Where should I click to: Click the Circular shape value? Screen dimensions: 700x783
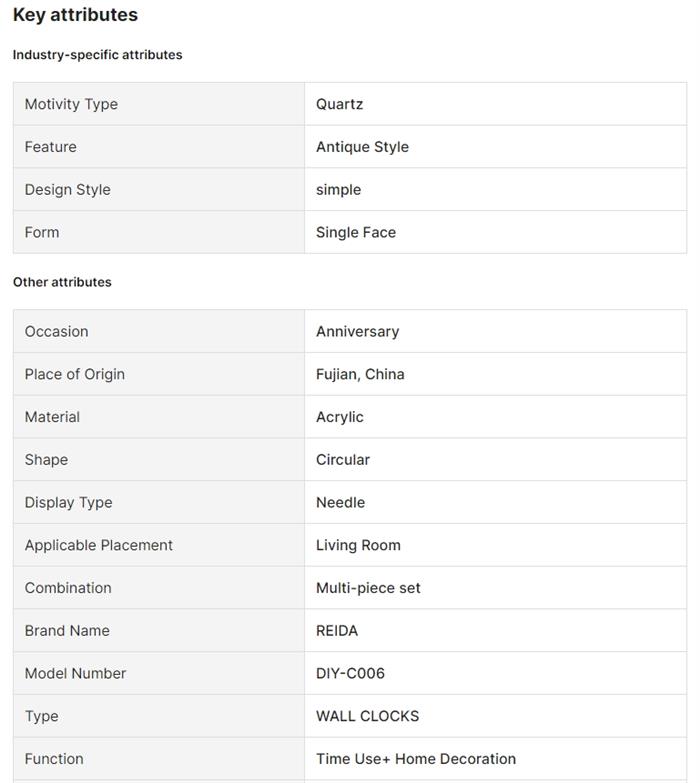(342, 460)
